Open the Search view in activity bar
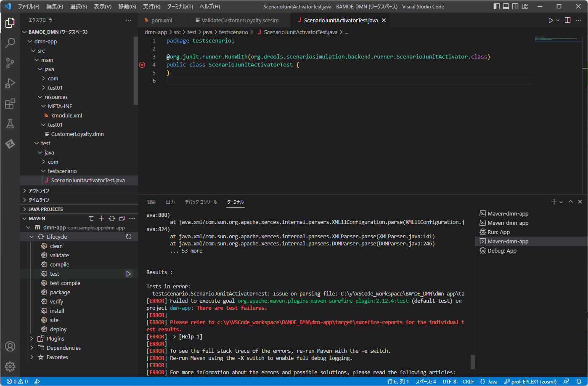The width and height of the screenshot is (588, 386). [10, 43]
